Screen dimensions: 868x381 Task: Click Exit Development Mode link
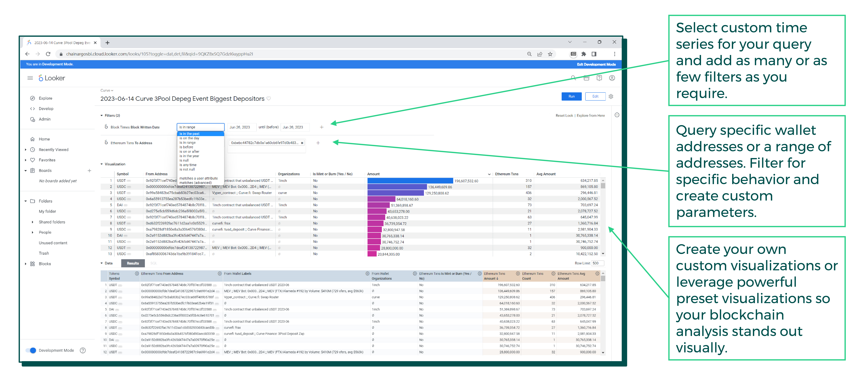(x=596, y=64)
